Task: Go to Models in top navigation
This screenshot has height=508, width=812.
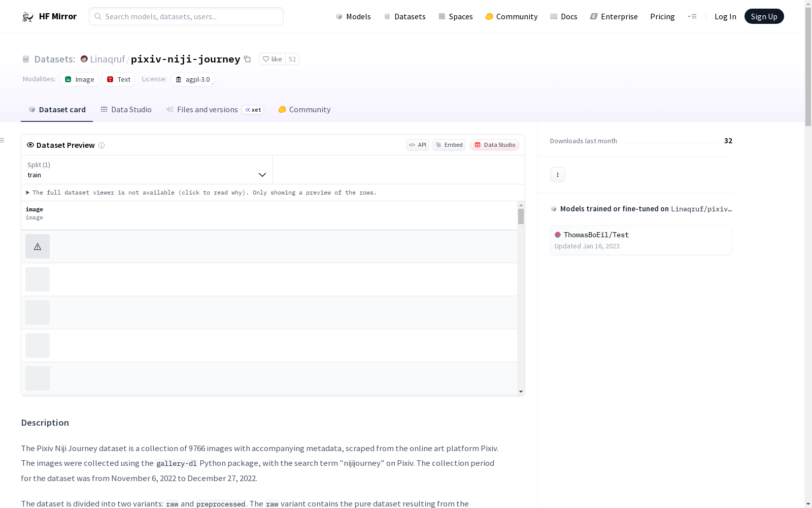Action: (x=353, y=16)
